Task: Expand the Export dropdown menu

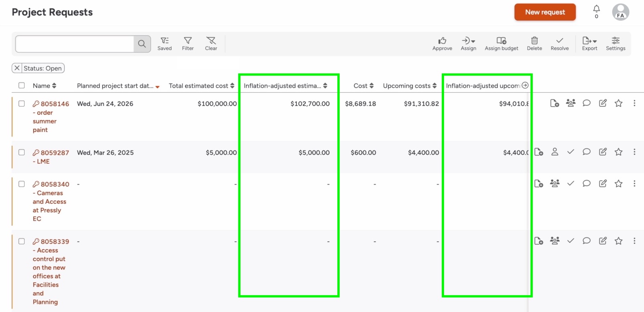Action: [589, 43]
